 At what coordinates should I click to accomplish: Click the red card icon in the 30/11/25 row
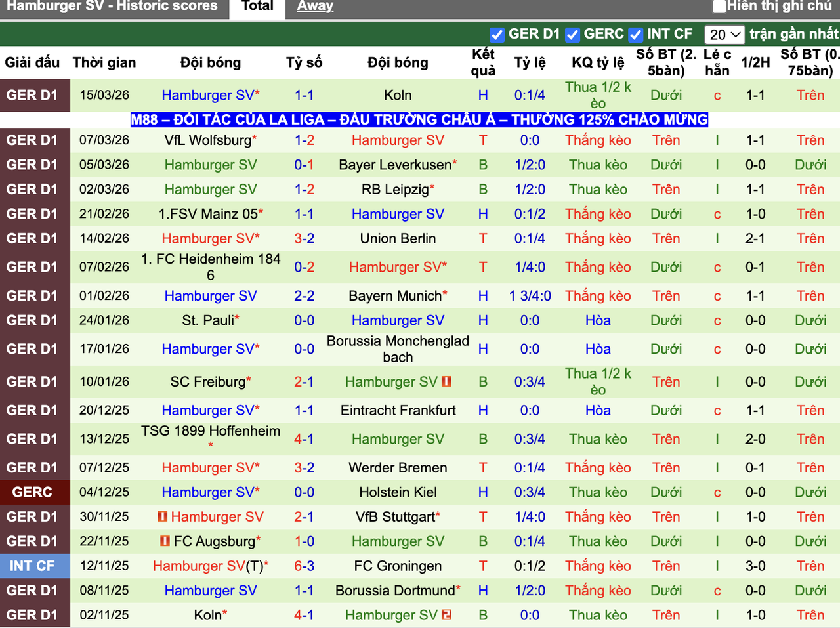click(163, 517)
